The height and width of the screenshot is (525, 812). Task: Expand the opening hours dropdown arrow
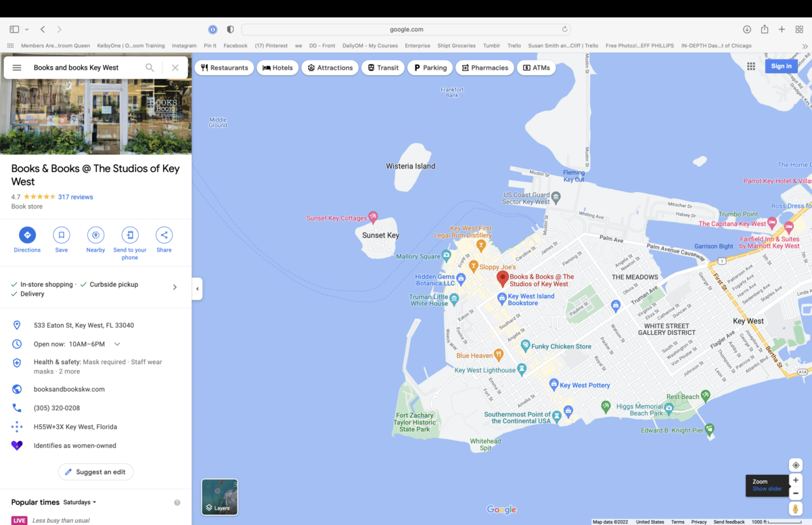[x=117, y=344]
